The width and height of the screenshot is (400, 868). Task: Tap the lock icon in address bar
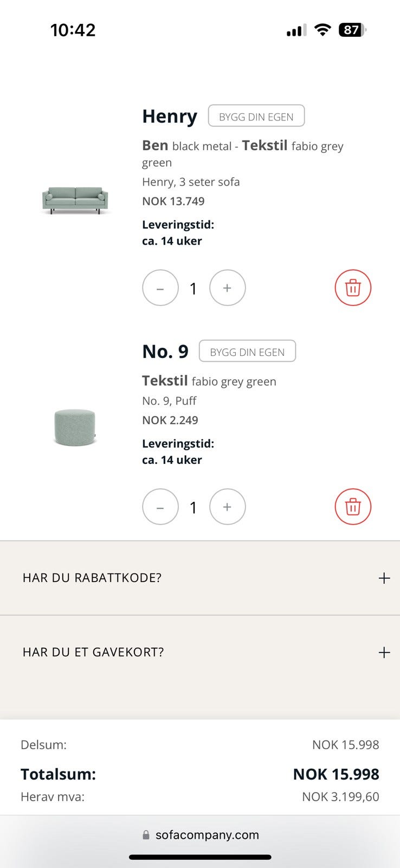[x=146, y=835]
